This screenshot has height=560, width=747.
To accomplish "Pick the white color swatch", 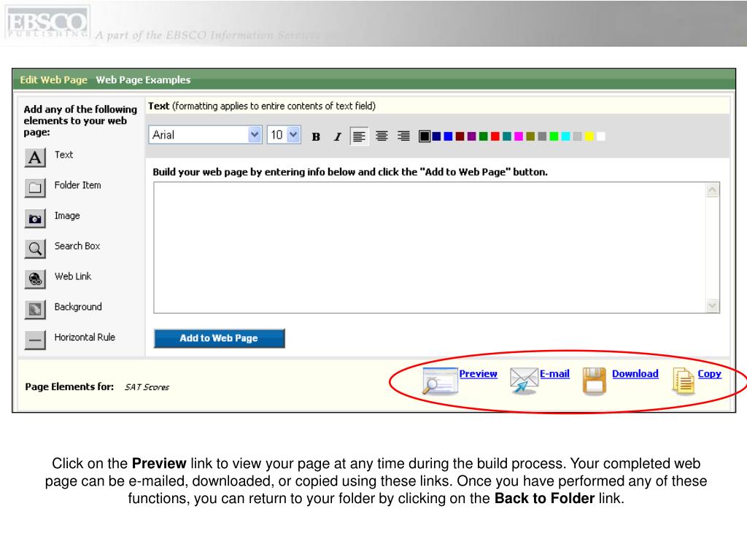I will point(601,136).
